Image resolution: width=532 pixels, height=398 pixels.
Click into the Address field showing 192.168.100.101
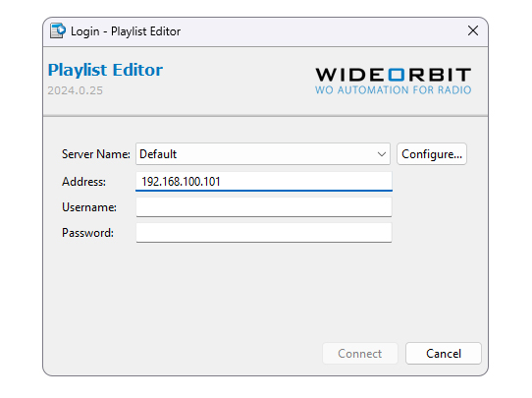[x=264, y=182]
